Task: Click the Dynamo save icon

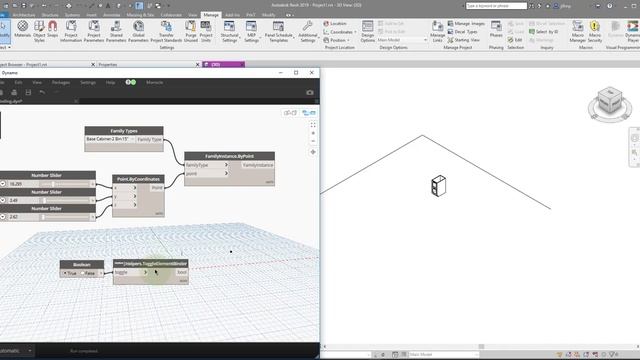Action: [x=28, y=93]
